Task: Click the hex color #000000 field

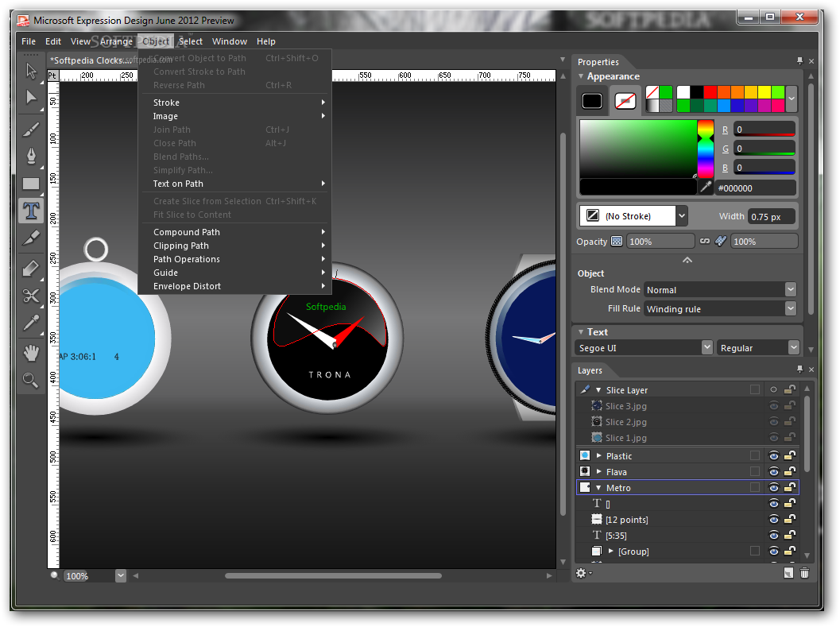Action: tap(755, 188)
